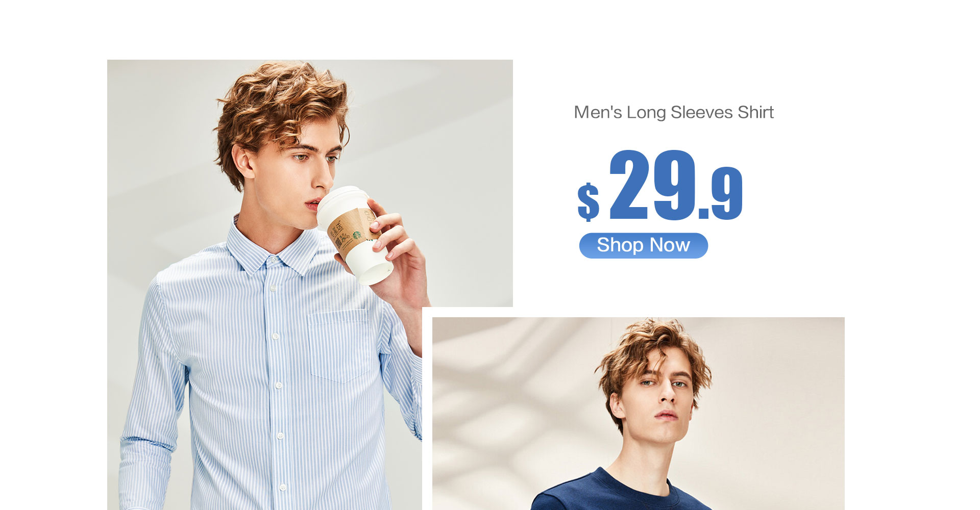Viewport: 980px width, 510px height.
Task: Click the white coffee cup lid
Action: (341, 202)
